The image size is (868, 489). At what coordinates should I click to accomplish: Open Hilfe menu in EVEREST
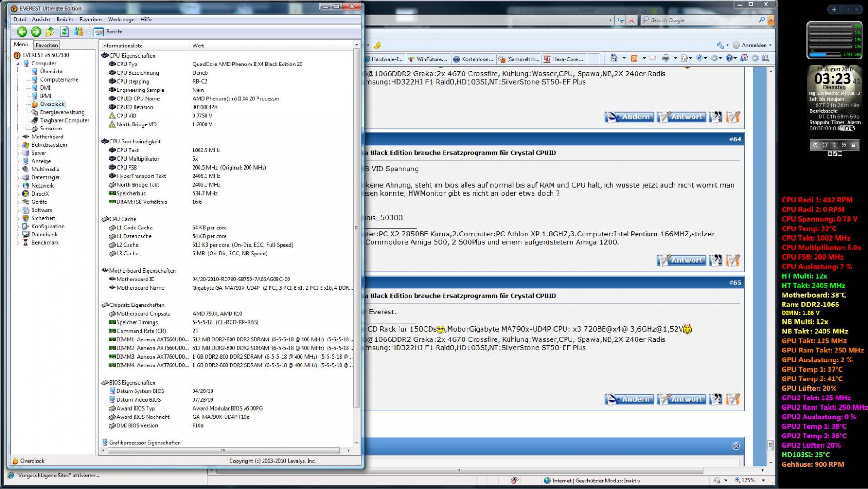[x=146, y=20]
